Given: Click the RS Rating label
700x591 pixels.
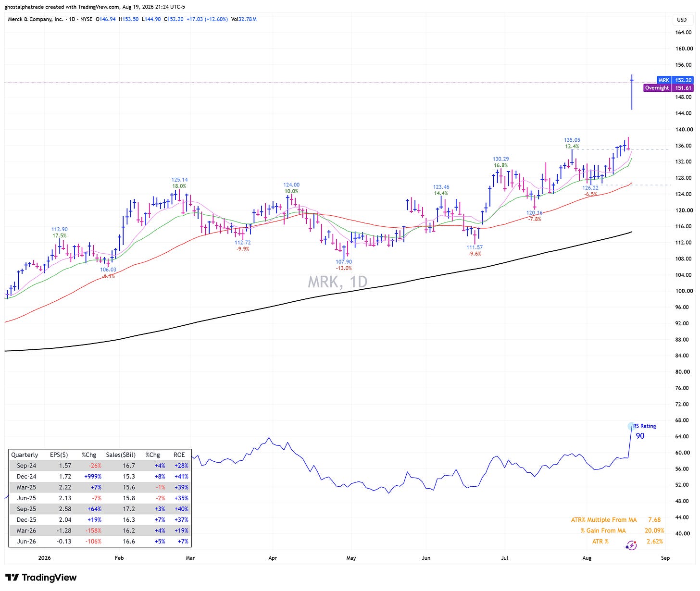Looking at the screenshot, I should pos(644,426).
